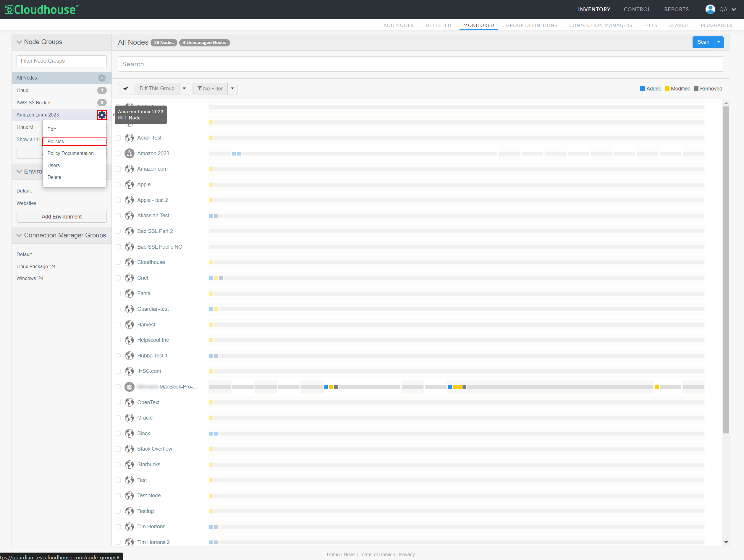
Task: Open the Diff This Group dropdown arrow
Action: [184, 89]
